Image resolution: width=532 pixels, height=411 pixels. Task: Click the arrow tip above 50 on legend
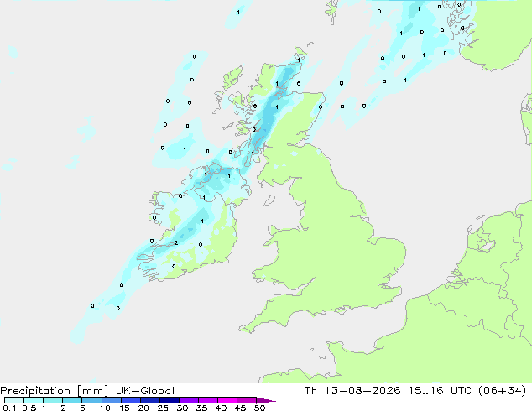pos(266,400)
